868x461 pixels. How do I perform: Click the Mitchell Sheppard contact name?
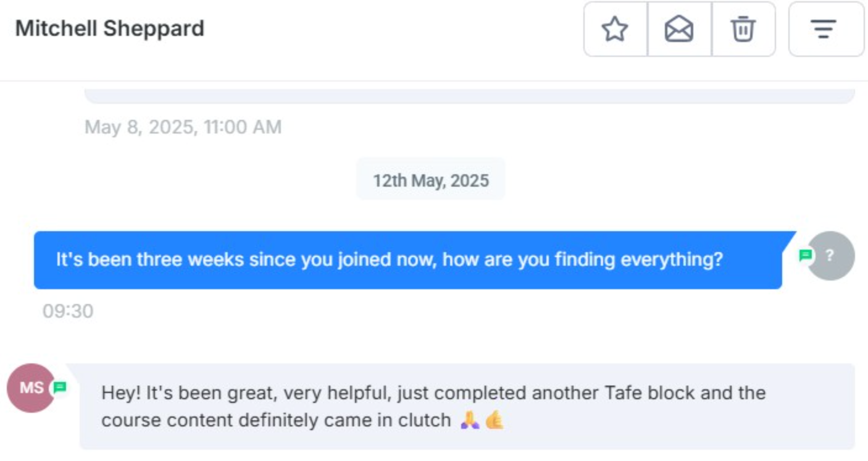[109, 28]
